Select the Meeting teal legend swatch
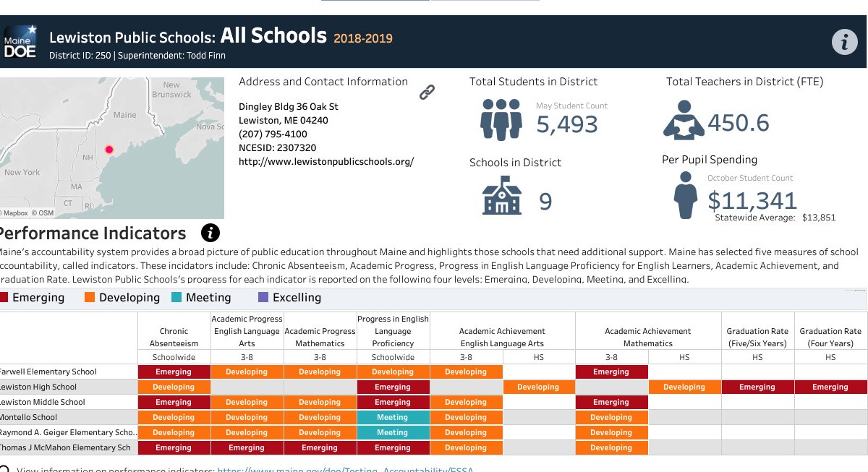 [176, 297]
